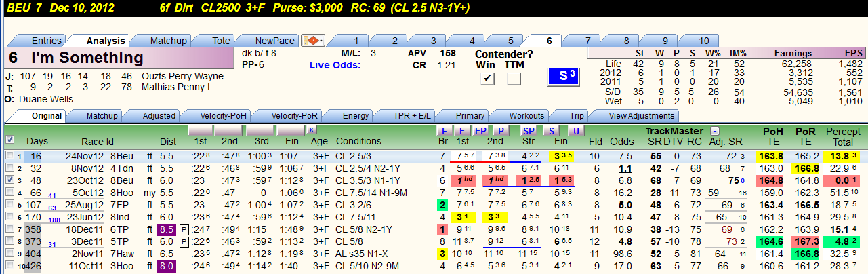The width and height of the screenshot is (868, 274).
Task: Check the box for 23Jun12 race row
Action: point(9,216)
